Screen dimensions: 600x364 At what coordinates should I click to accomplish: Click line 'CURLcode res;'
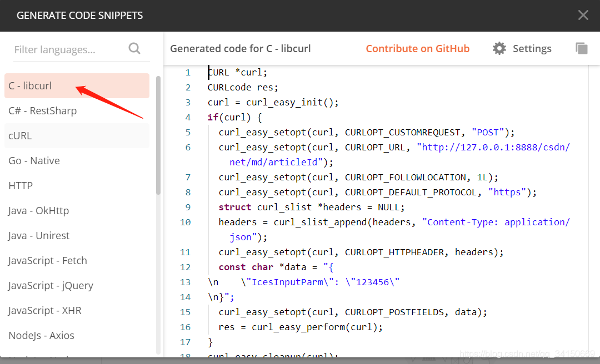243,87
